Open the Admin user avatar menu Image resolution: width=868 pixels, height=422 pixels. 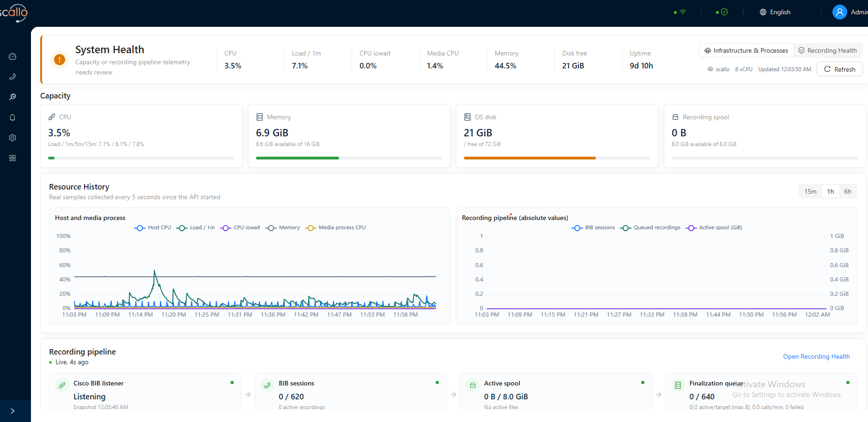tap(839, 12)
